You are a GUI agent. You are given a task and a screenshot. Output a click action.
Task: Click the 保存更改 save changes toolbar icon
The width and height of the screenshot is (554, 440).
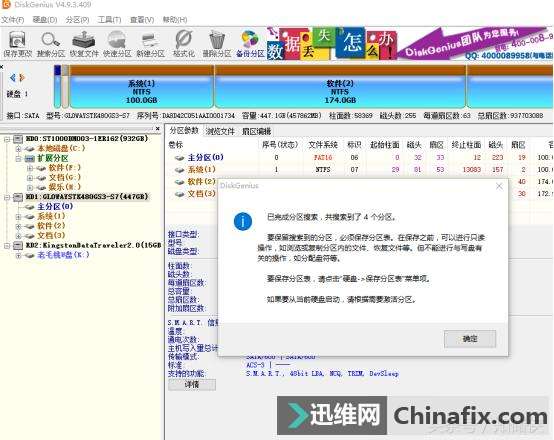pyautogui.click(x=17, y=43)
